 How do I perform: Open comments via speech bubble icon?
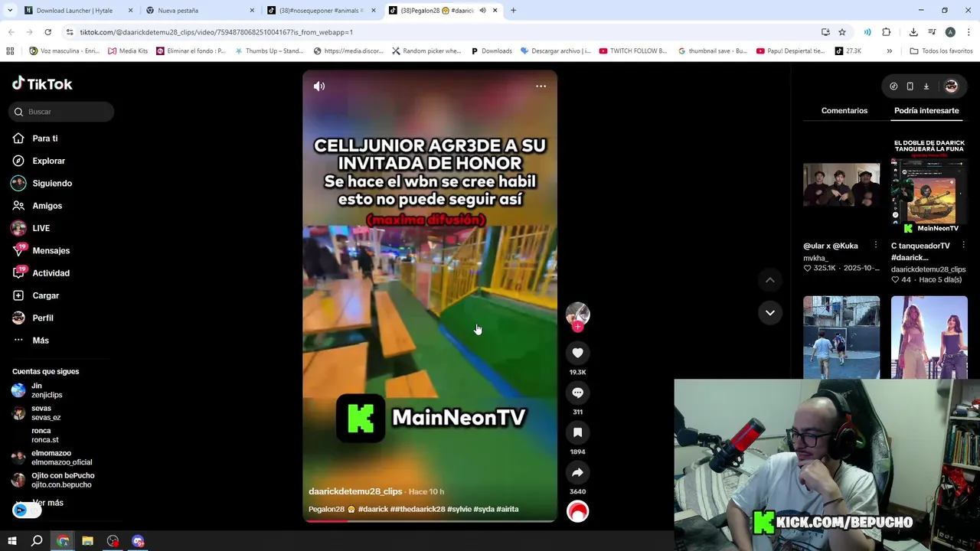pyautogui.click(x=577, y=393)
